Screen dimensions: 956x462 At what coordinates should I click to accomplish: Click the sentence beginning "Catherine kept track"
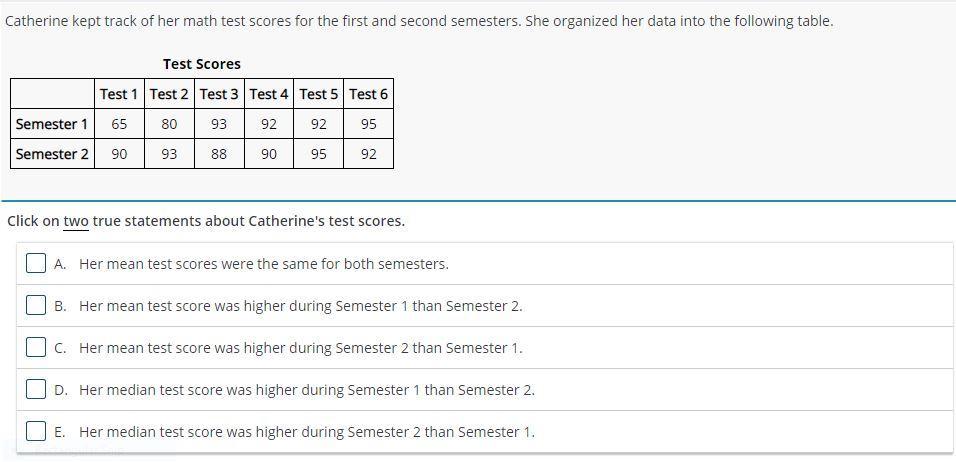(x=418, y=20)
